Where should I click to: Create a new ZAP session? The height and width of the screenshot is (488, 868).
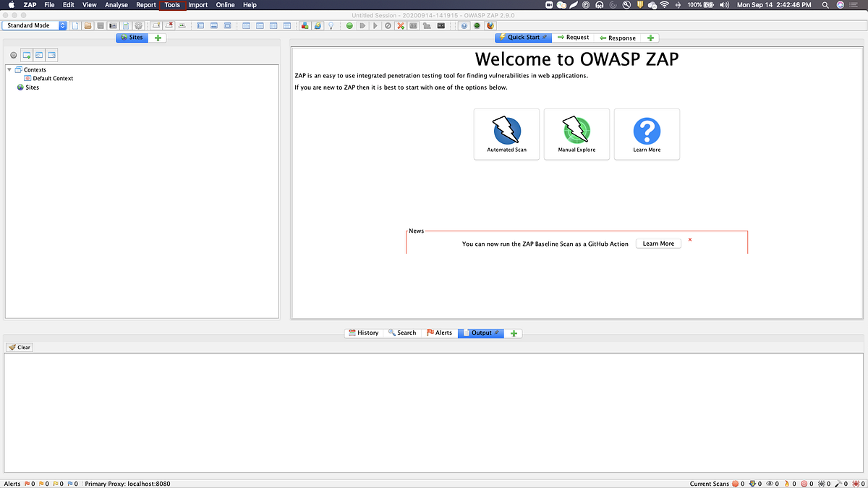point(75,25)
